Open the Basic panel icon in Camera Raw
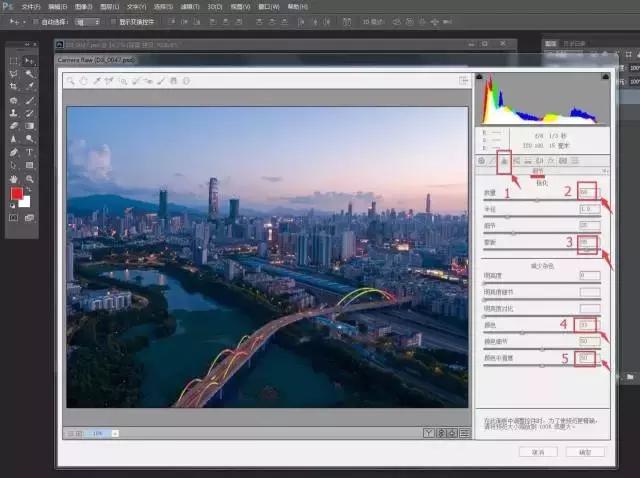 [x=481, y=160]
